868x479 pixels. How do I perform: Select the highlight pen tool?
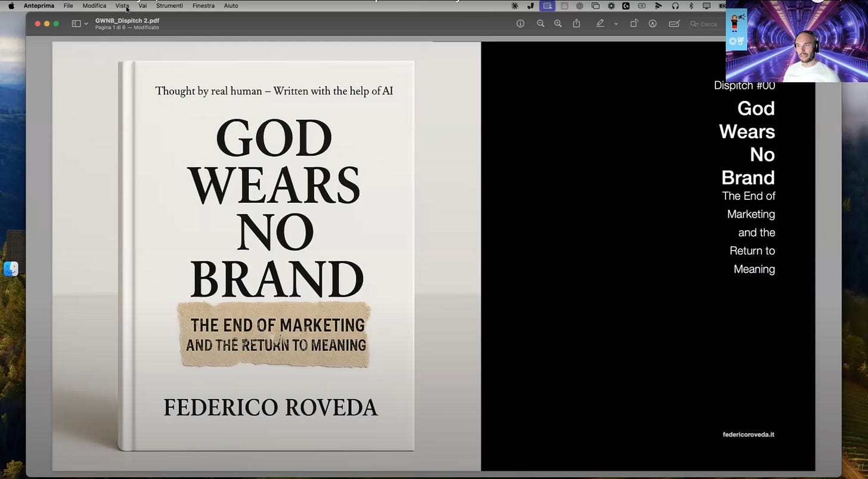(x=600, y=24)
